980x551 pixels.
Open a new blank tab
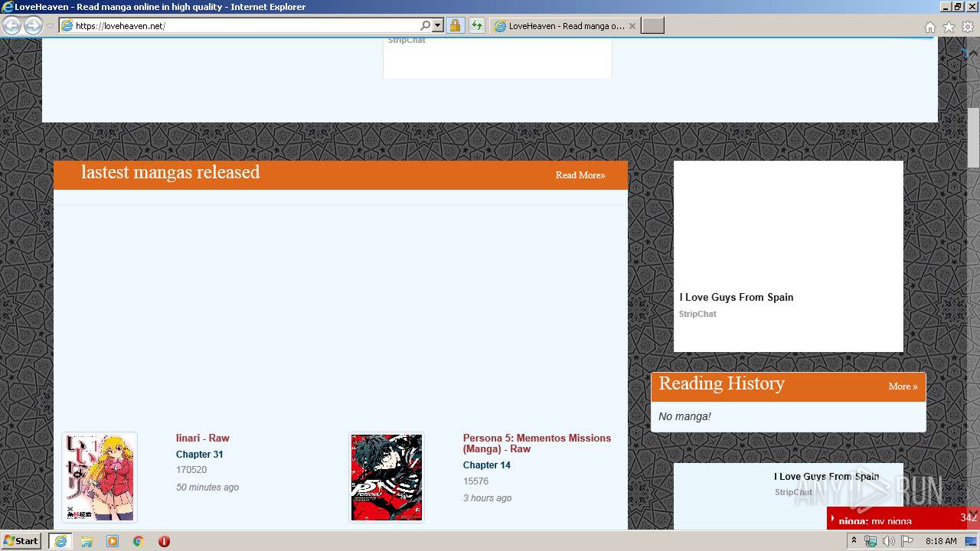[x=652, y=25]
